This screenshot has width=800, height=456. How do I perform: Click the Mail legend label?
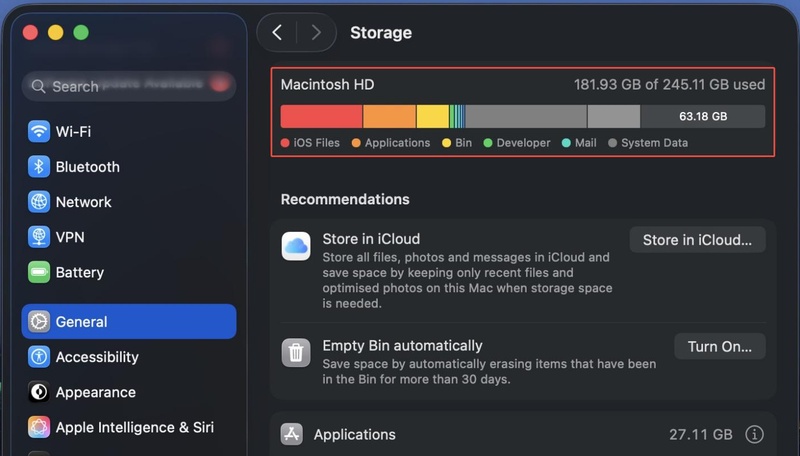point(586,143)
